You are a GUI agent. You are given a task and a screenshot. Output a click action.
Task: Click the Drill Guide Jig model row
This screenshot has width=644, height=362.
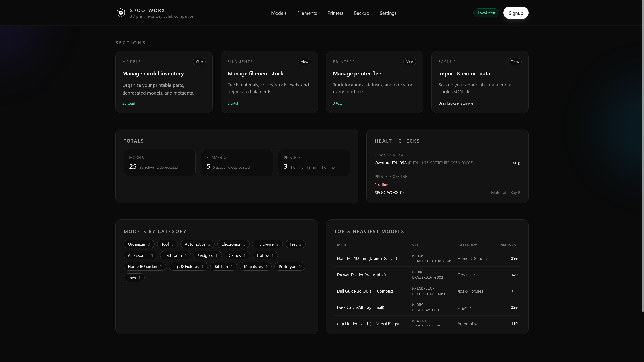click(x=427, y=291)
